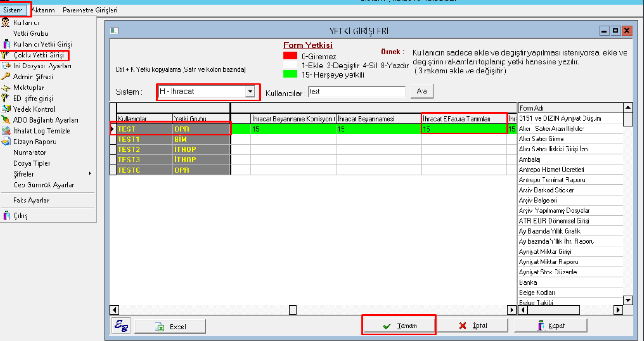644x341 pixels.
Task: Select Belge Kodları form
Action: [571, 292]
